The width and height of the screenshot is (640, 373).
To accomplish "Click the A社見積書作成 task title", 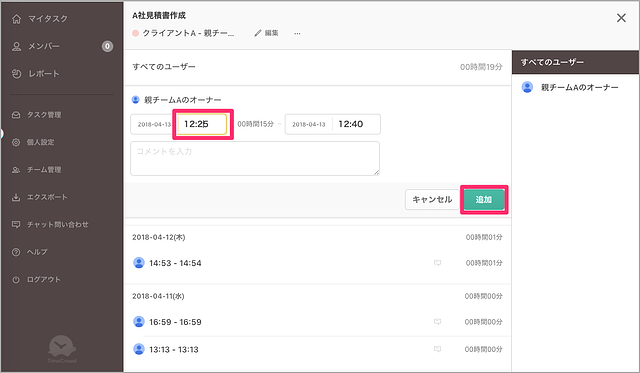I will (159, 16).
